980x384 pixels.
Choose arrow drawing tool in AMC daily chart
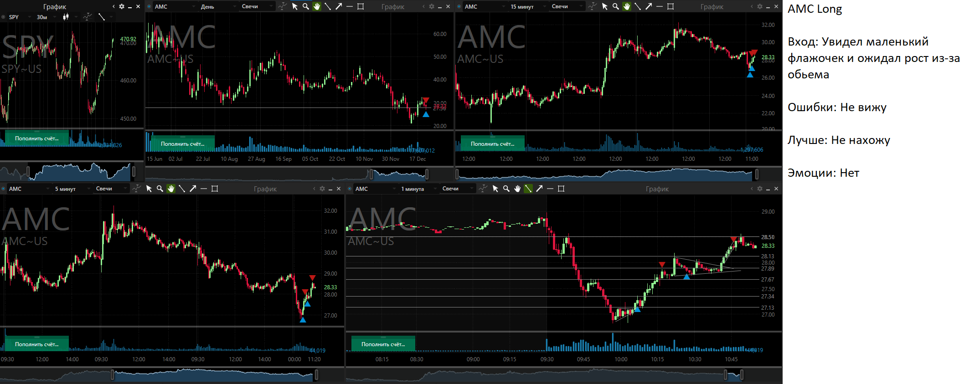[339, 6]
